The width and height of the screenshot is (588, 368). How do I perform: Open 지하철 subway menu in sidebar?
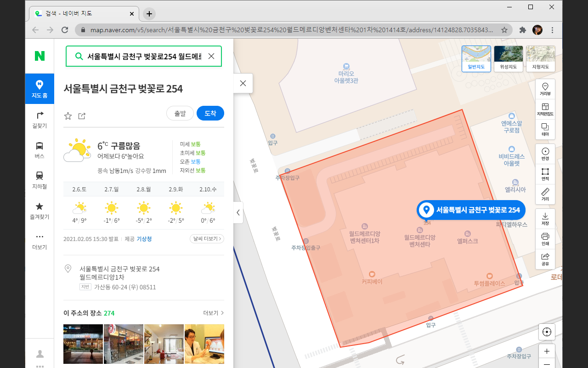coord(40,180)
